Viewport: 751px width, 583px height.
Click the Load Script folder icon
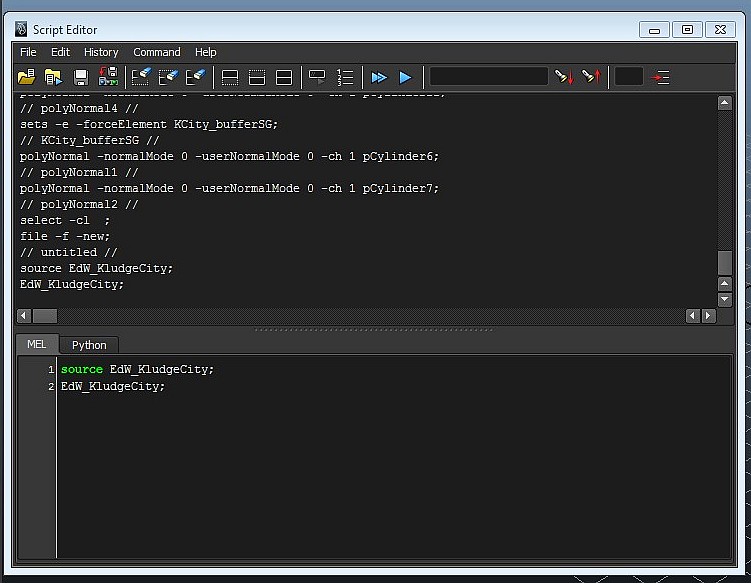26,77
